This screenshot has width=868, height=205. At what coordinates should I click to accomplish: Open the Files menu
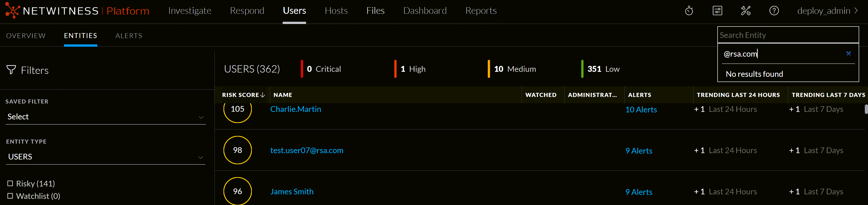point(375,11)
